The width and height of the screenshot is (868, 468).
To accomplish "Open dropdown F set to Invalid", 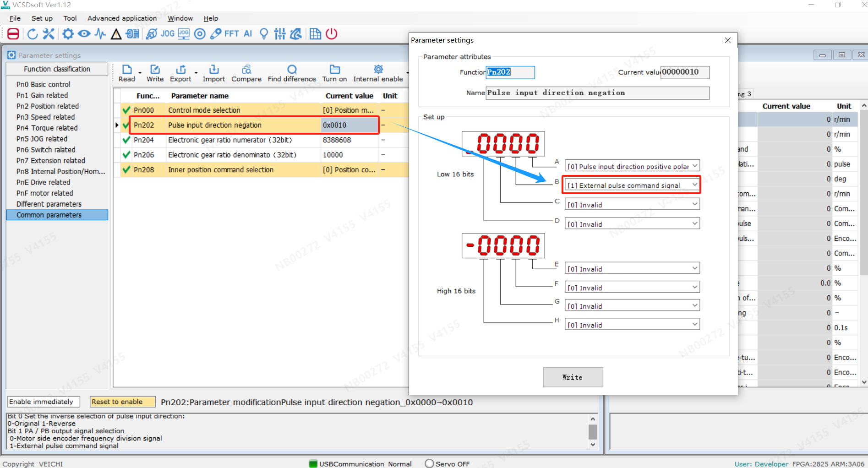I will [632, 287].
